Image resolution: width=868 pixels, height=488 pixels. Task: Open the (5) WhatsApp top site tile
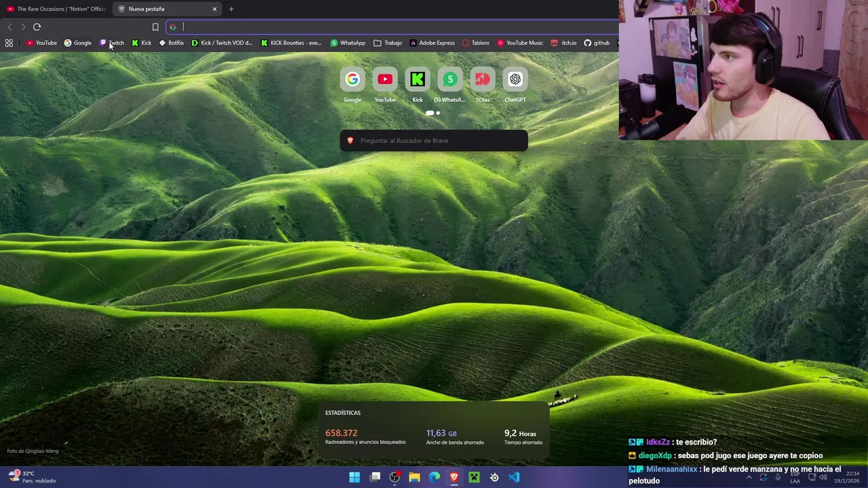coord(450,85)
